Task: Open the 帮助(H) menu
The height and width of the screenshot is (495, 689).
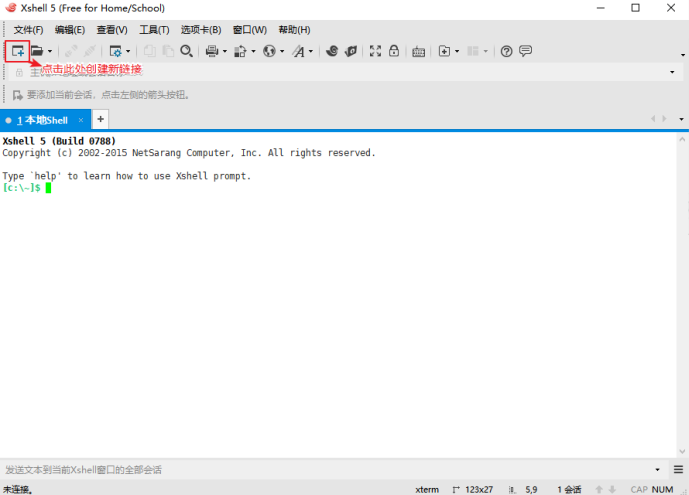Action: point(294,30)
